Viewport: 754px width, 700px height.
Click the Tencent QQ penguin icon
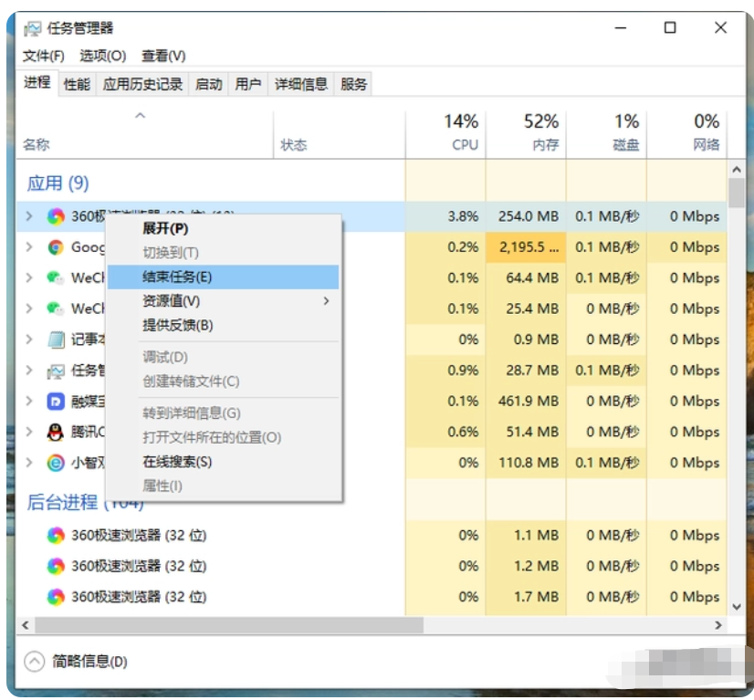click(56, 432)
